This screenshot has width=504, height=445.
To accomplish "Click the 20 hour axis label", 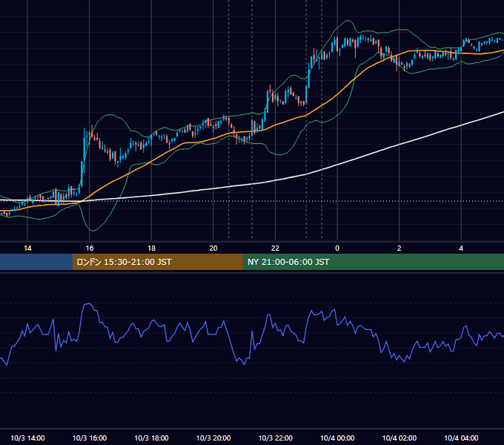I will (213, 248).
